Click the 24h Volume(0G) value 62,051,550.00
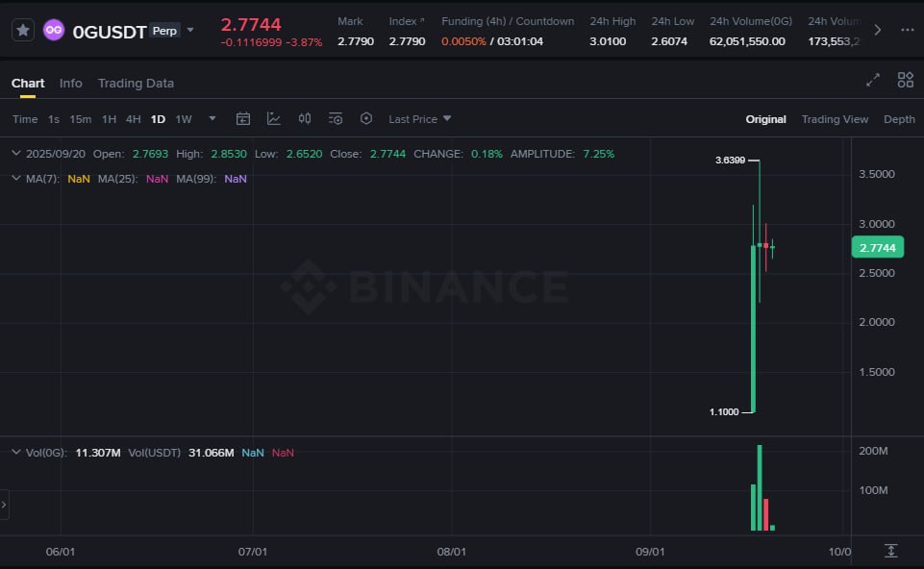 coord(747,41)
